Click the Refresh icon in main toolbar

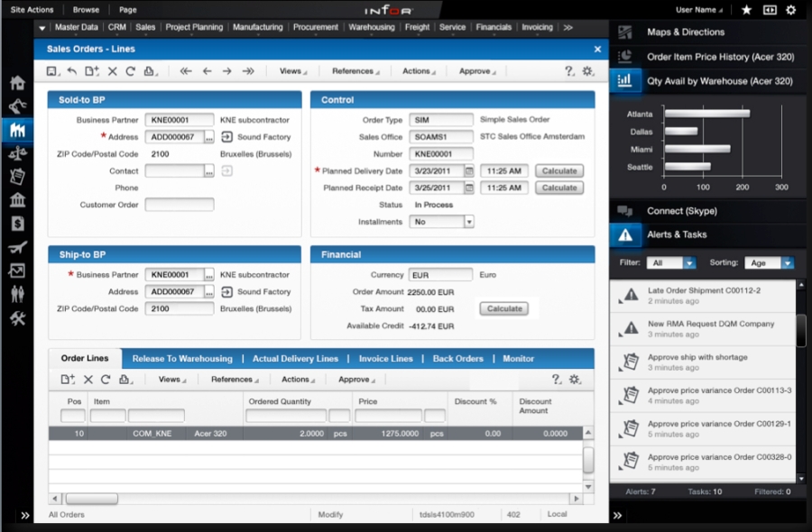[131, 71]
